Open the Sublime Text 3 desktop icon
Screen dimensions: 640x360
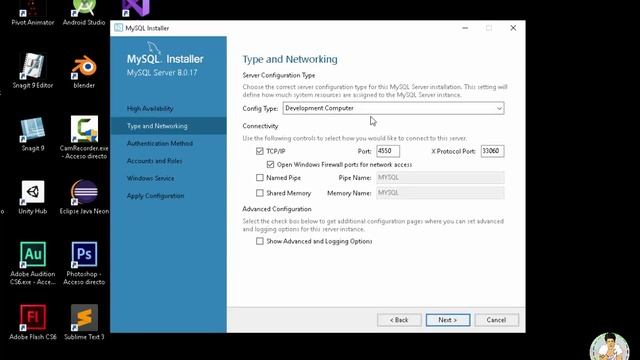point(84,322)
